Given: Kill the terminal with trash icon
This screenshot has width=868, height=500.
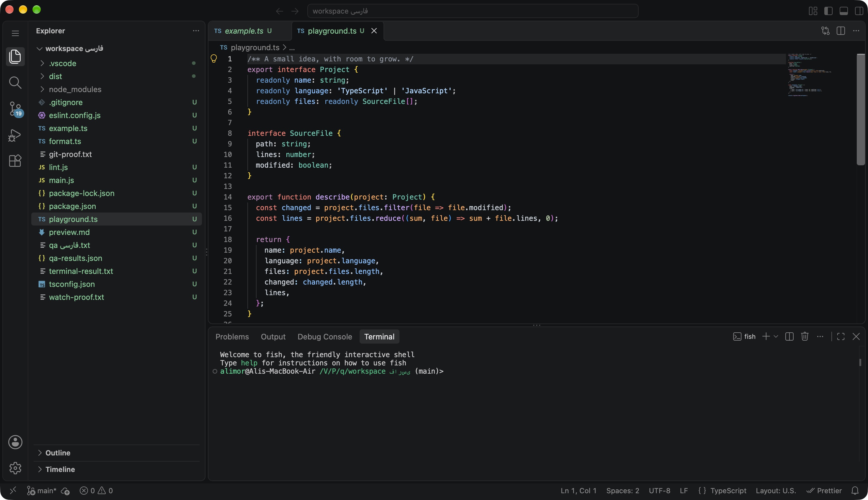Looking at the screenshot, I should [x=805, y=336].
